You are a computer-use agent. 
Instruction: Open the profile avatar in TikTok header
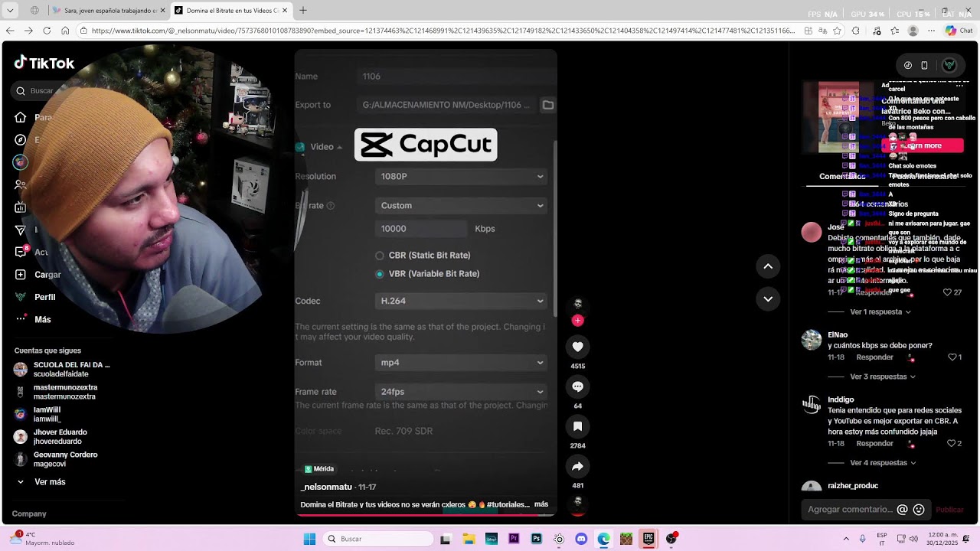(949, 65)
